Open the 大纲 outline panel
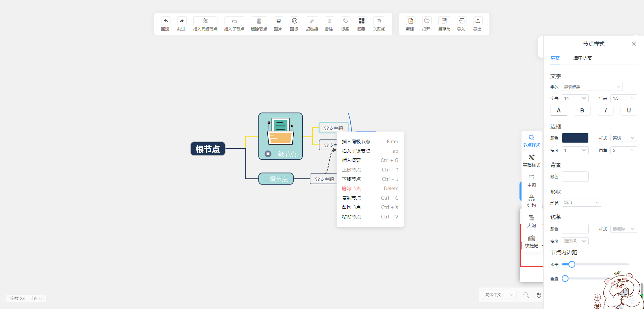 click(532, 221)
